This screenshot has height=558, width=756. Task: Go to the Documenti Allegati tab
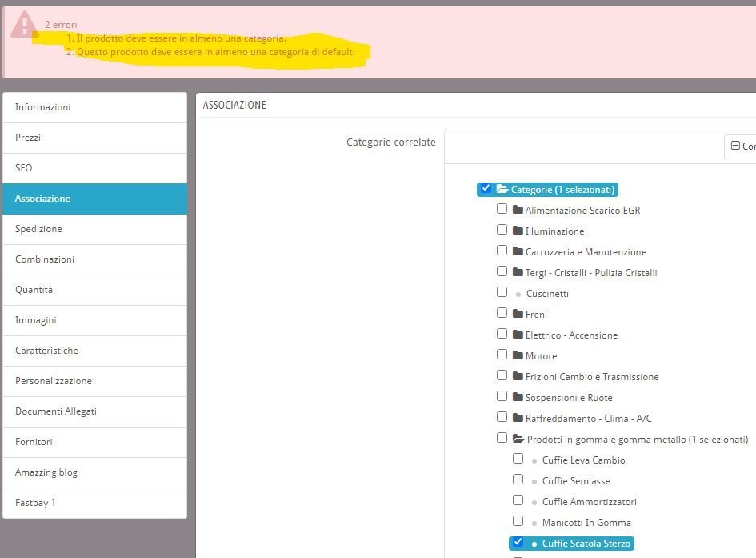tap(94, 411)
